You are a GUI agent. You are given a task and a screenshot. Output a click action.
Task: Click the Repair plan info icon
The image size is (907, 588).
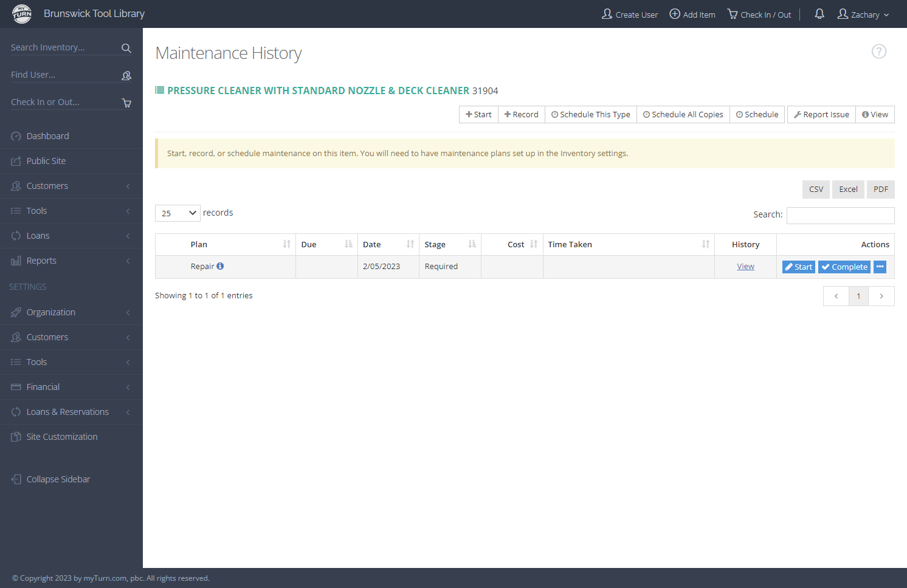click(x=220, y=266)
